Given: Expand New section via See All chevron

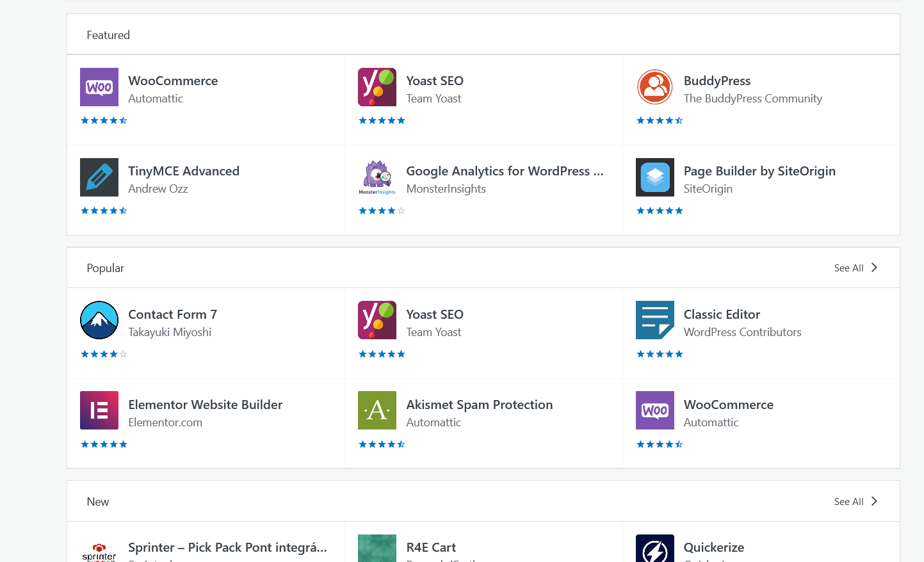Looking at the screenshot, I should (874, 501).
